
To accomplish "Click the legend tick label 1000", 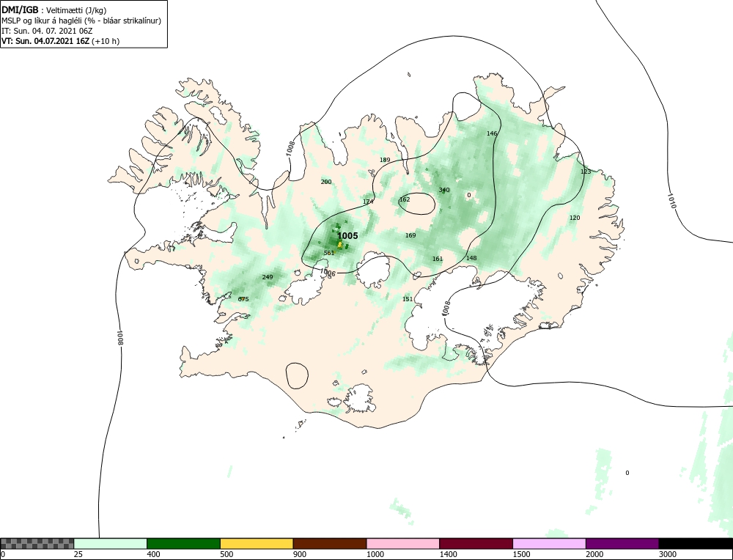I will click(x=375, y=554).
